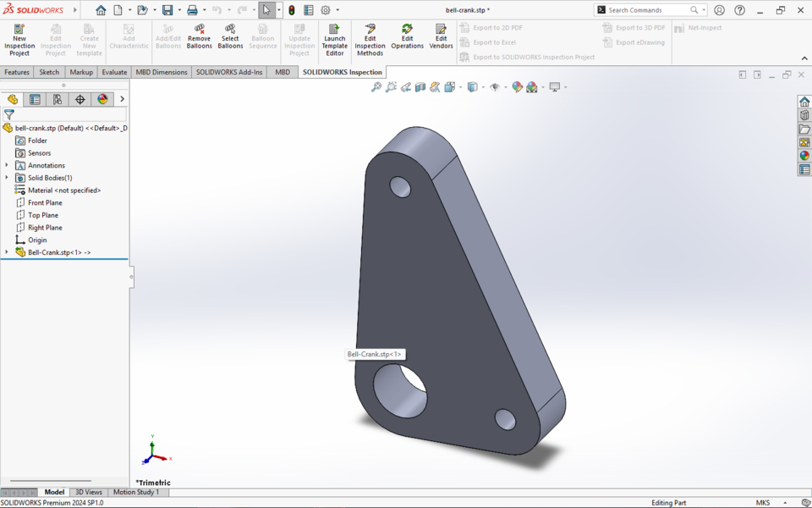Select the Zoom to Fit tool
The width and height of the screenshot is (812, 508).
[x=375, y=86]
